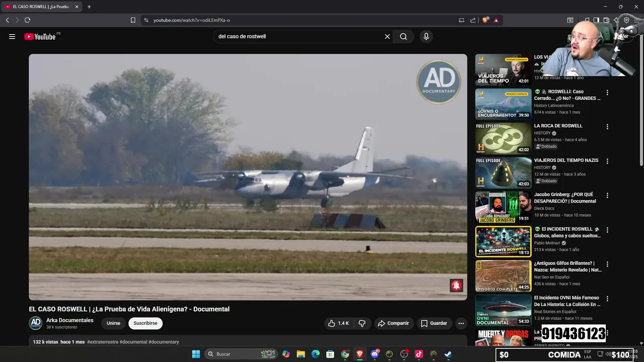This screenshot has height=362, width=644.
Task: Open the share icon in the address bar
Action: click(x=473, y=20)
